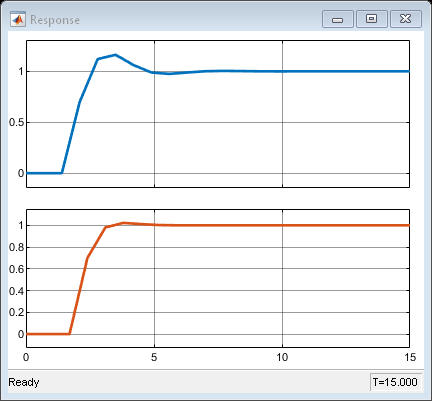Click the Response window title text
The width and height of the screenshot is (432, 401).
[55, 20]
